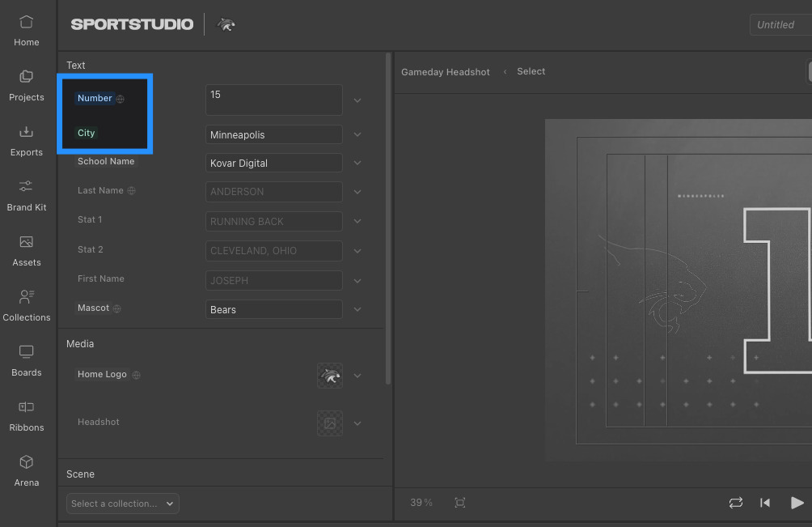This screenshot has width=812, height=527.
Task: Click the Headshot label
Action: point(99,422)
